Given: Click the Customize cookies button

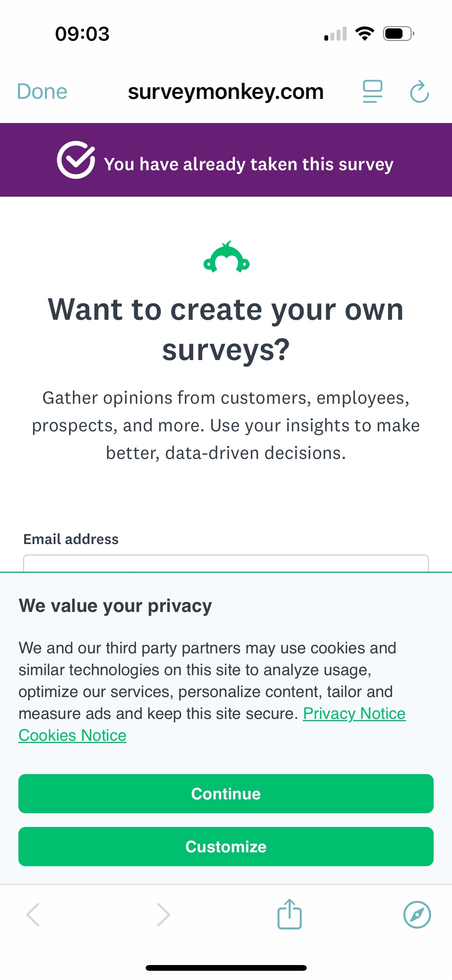Looking at the screenshot, I should point(226,847).
